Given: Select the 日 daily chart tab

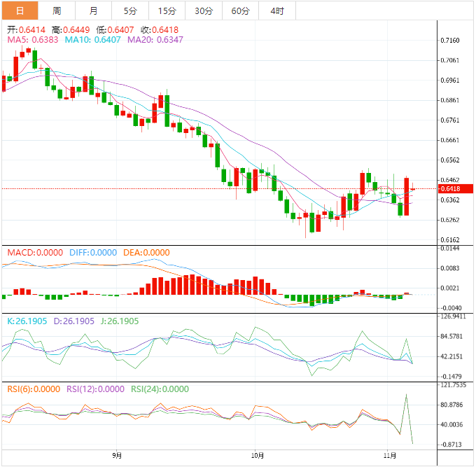Looking at the screenshot, I should [20, 11].
